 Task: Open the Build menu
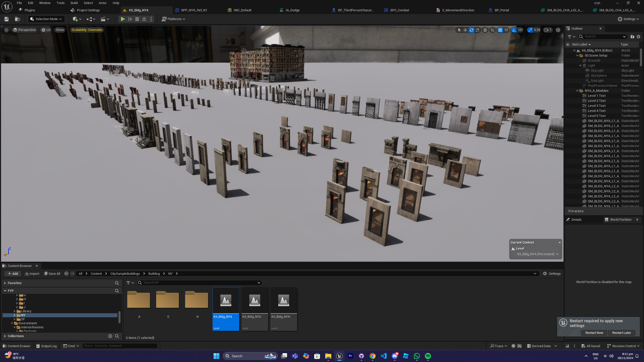pyautogui.click(x=74, y=3)
